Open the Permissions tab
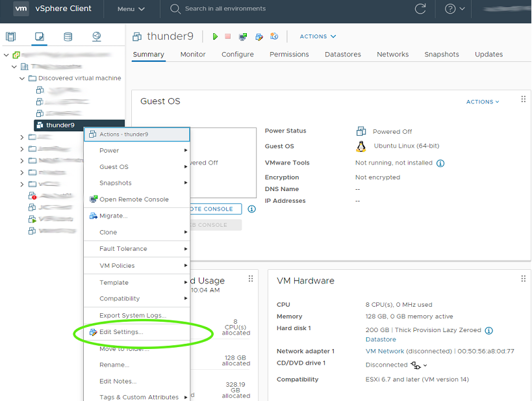Screen dimensions: 532x401 [x=289, y=55]
